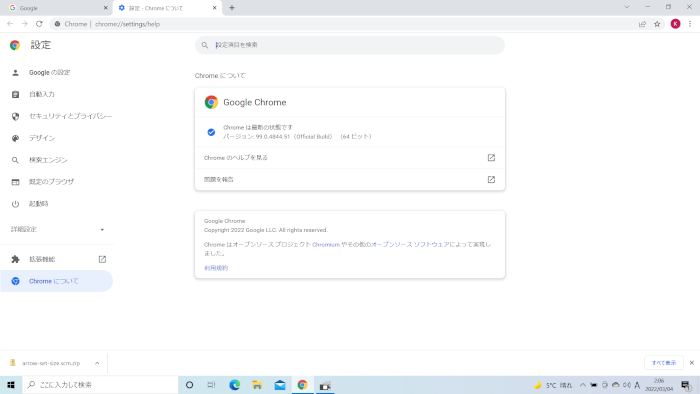Close the settings Chrome について tab

coord(214,8)
